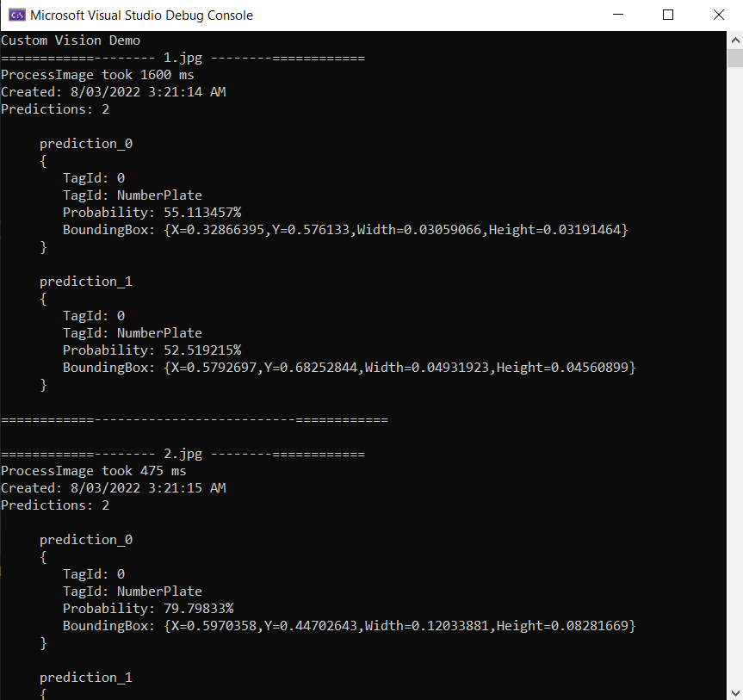743x700 pixels.
Task: Maximize the Debug Console window
Action: tap(668, 15)
